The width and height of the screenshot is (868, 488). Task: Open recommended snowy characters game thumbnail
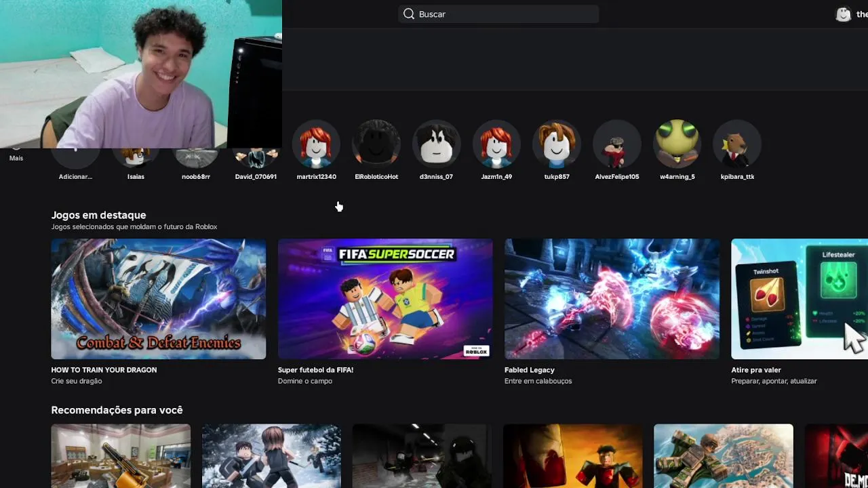tap(271, 456)
